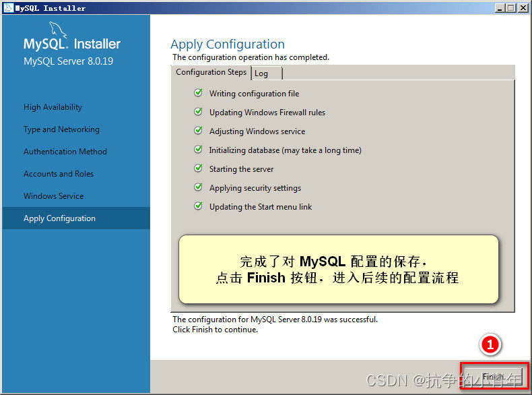Choose Windows Service in sidebar

(53, 196)
